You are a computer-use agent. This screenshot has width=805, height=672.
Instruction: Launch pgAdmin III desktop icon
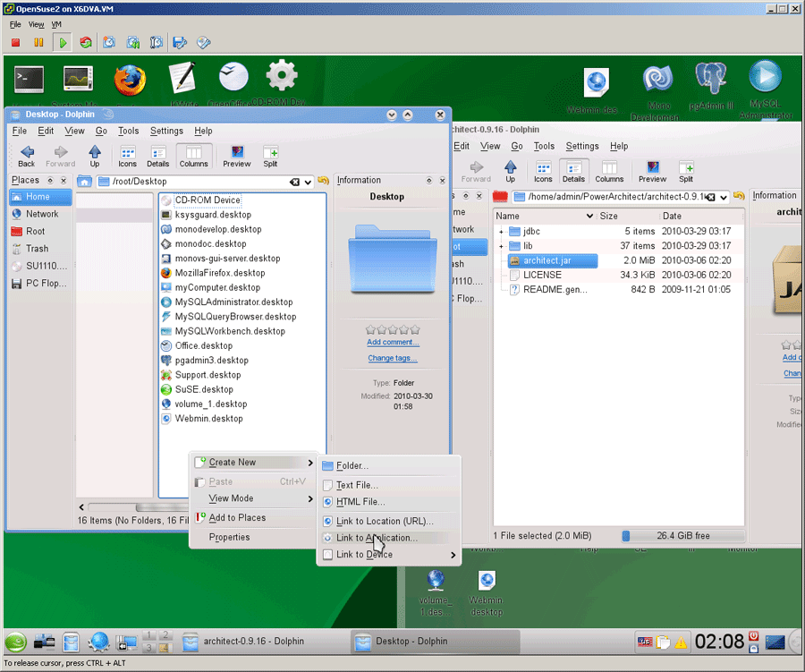(711, 78)
